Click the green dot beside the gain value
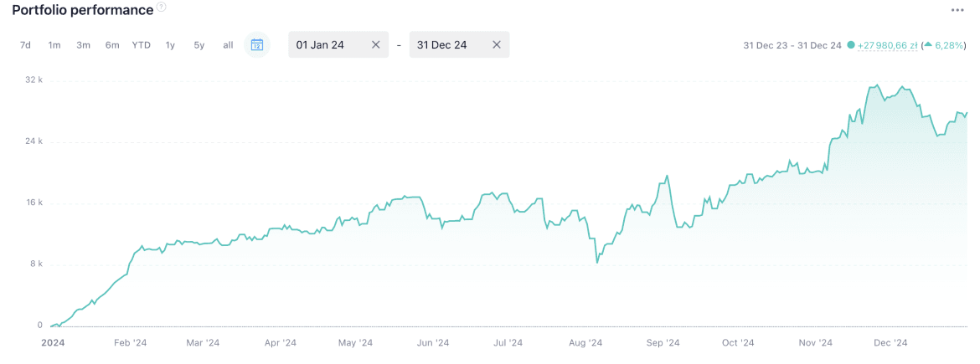Viewport: 980px width, 364px height. 851,45
